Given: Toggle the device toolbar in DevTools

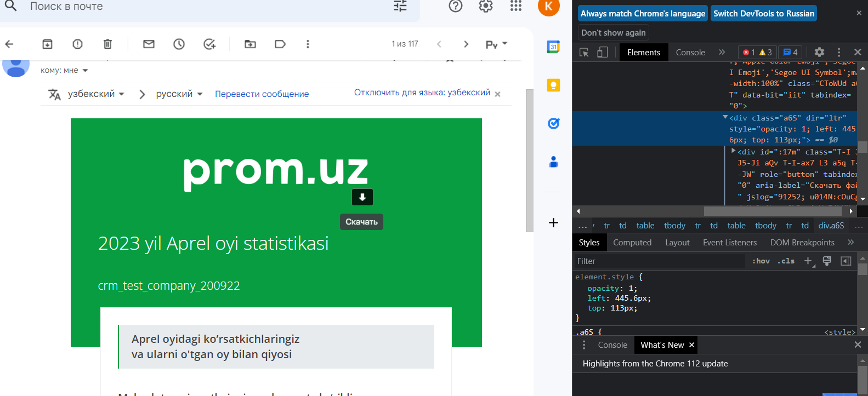Looking at the screenshot, I should coord(602,52).
